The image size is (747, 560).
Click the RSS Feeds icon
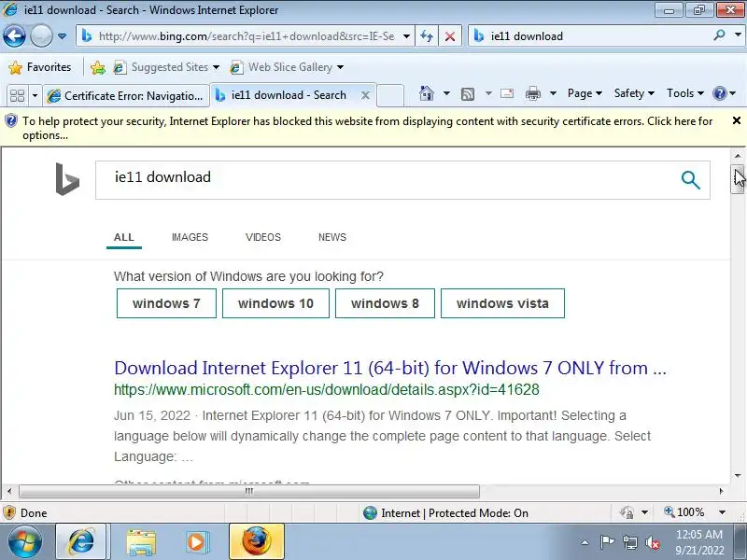click(x=468, y=94)
